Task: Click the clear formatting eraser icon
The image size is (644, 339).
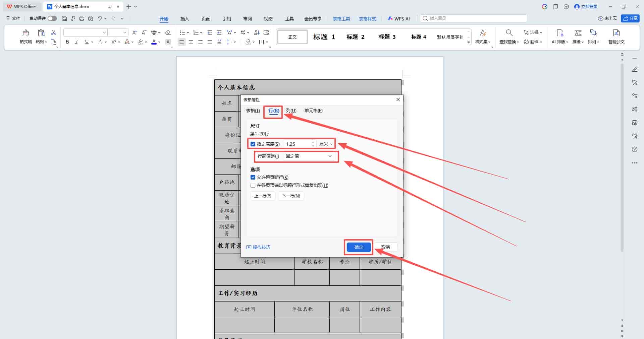Action: (168, 32)
